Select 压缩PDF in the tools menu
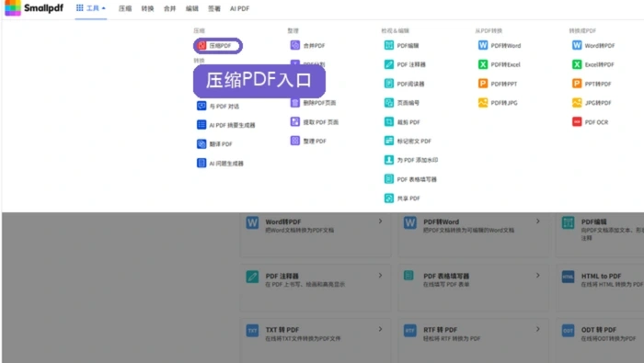The width and height of the screenshot is (644, 363). pos(218,46)
